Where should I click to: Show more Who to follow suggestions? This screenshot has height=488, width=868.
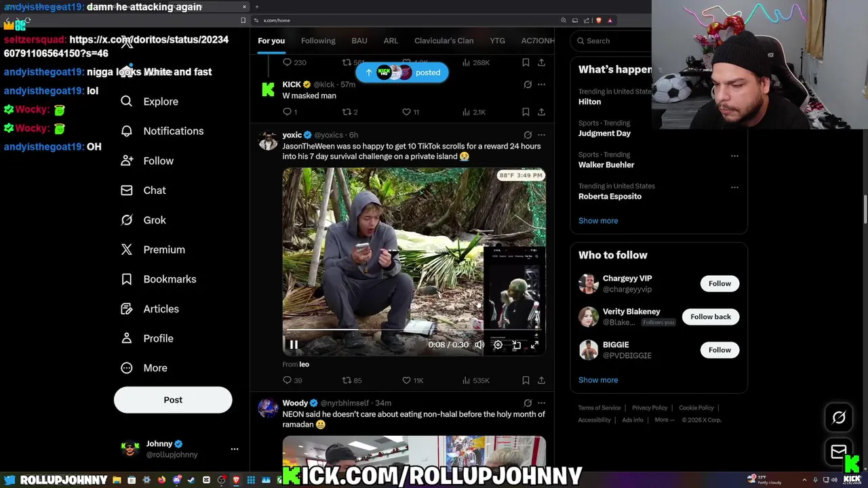pyautogui.click(x=598, y=380)
